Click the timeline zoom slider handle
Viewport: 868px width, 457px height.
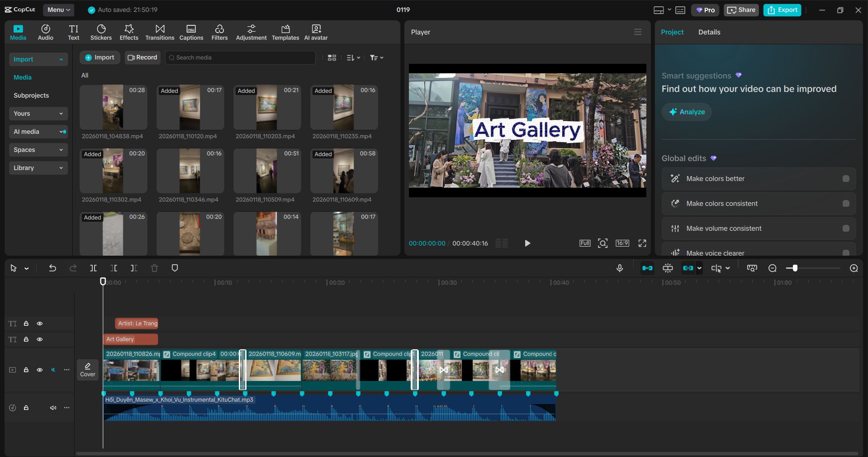coord(795,268)
